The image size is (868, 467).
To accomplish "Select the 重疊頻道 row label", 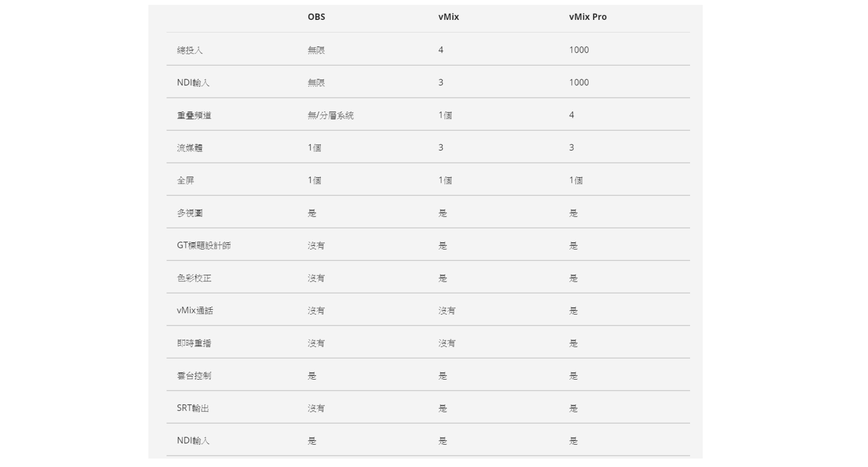I will click(x=194, y=115).
